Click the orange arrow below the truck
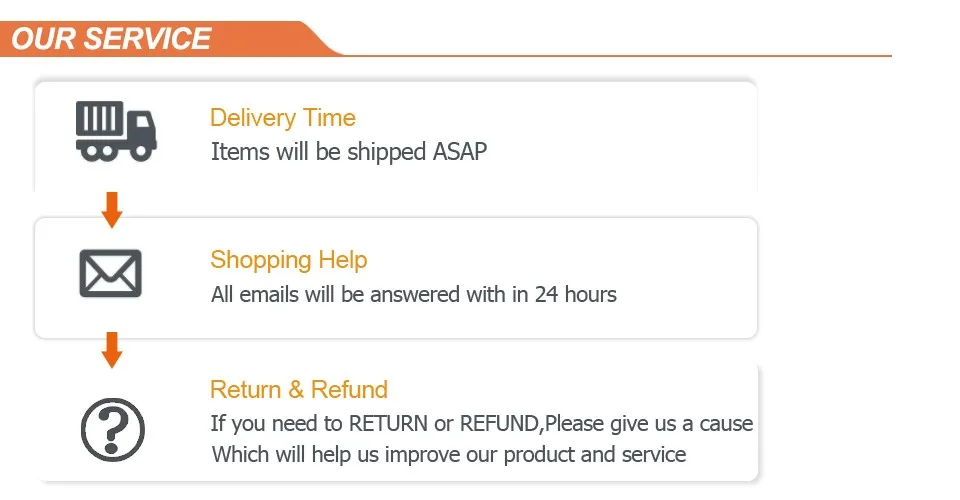 pyautogui.click(x=111, y=210)
